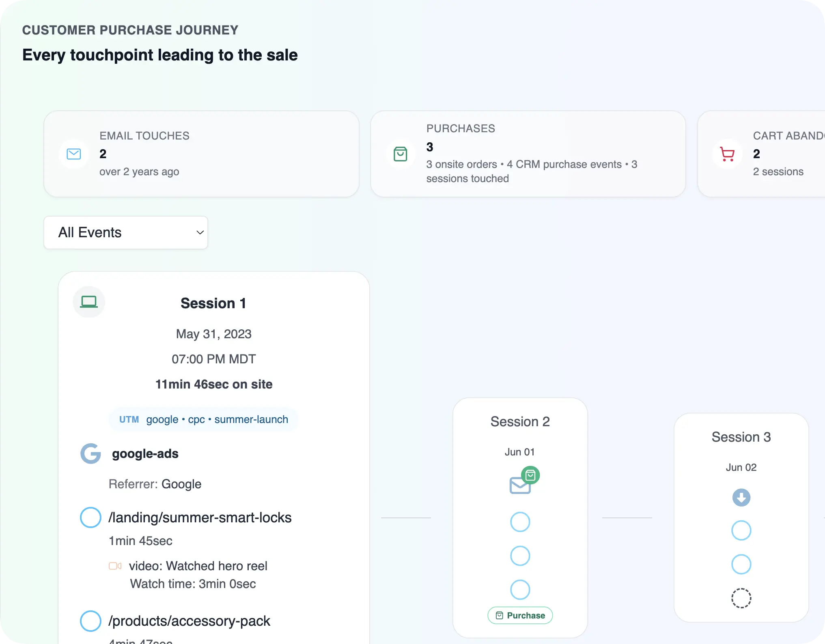Click the Purchase badge in Session 2
Image resolution: width=825 pixels, height=644 pixels.
520,616
